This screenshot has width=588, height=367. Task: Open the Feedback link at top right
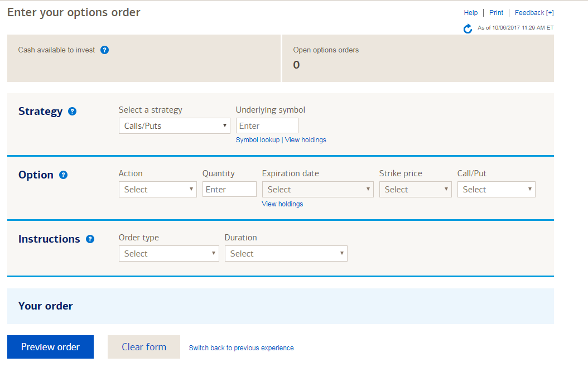(x=534, y=13)
